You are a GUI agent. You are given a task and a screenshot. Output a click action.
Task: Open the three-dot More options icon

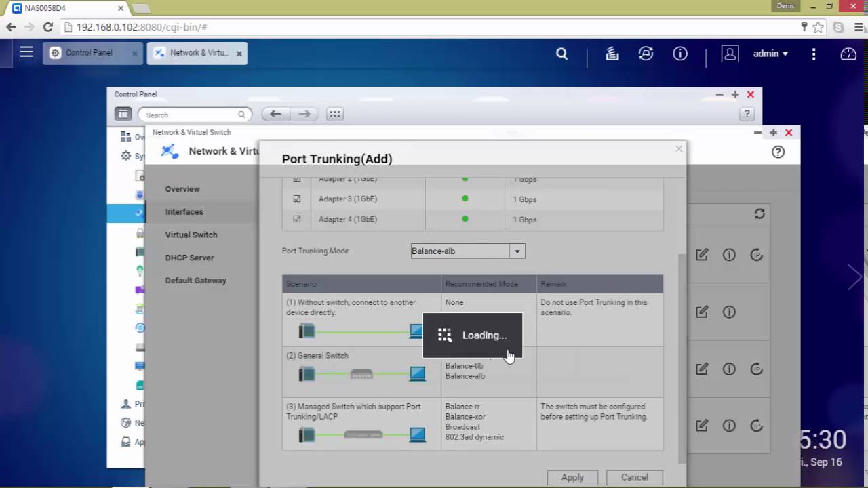tap(814, 53)
